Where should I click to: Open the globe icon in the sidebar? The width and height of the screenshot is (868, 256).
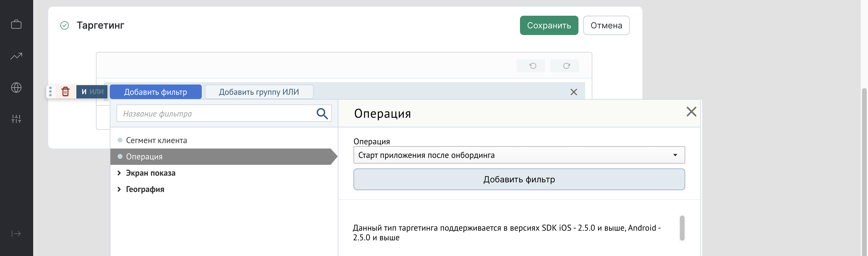16,88
